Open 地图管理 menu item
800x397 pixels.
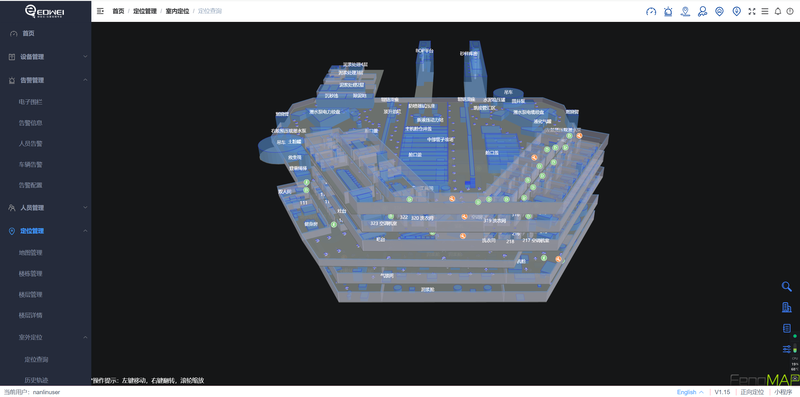click(31, 253)
